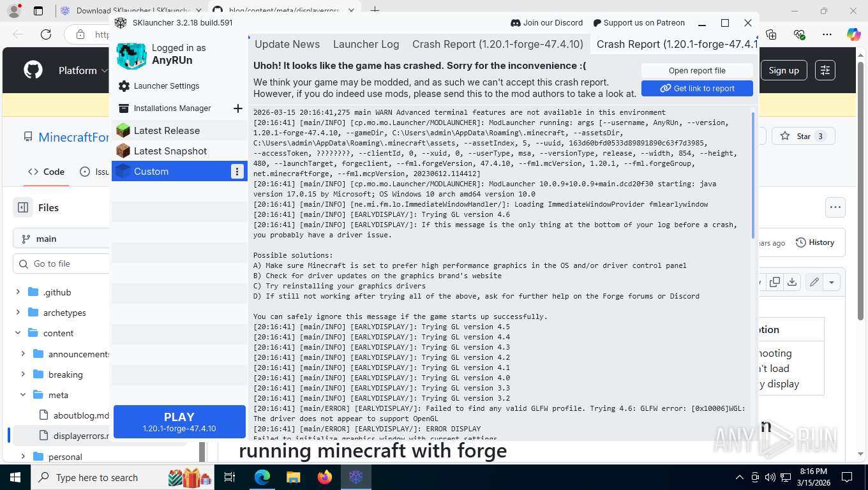Edit file pencil icon on GitHub

click(x=814, y=282)
